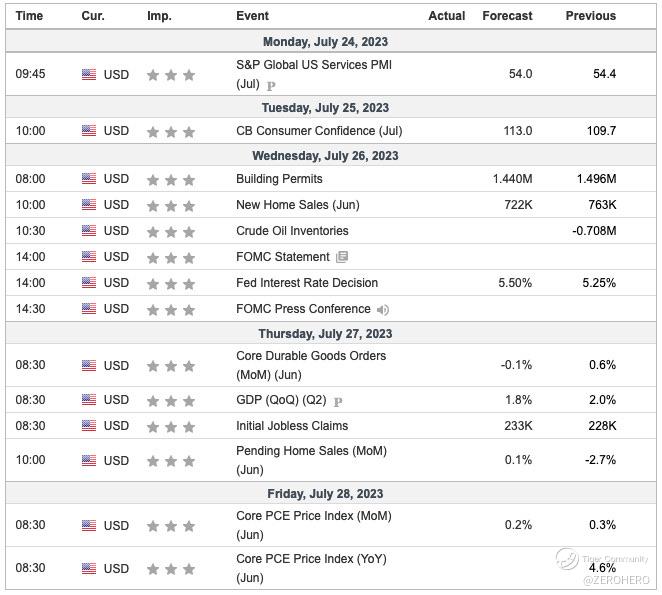Click the Imp. column header
This screenshot has height=595, width=662.
tap(159, 16)
